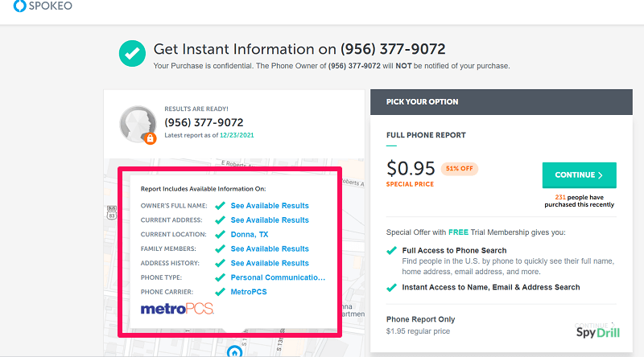Open See Available Results for Family Members
This screenshot has width=644, height=357.
pyautogui.click(x=270, y=249)
